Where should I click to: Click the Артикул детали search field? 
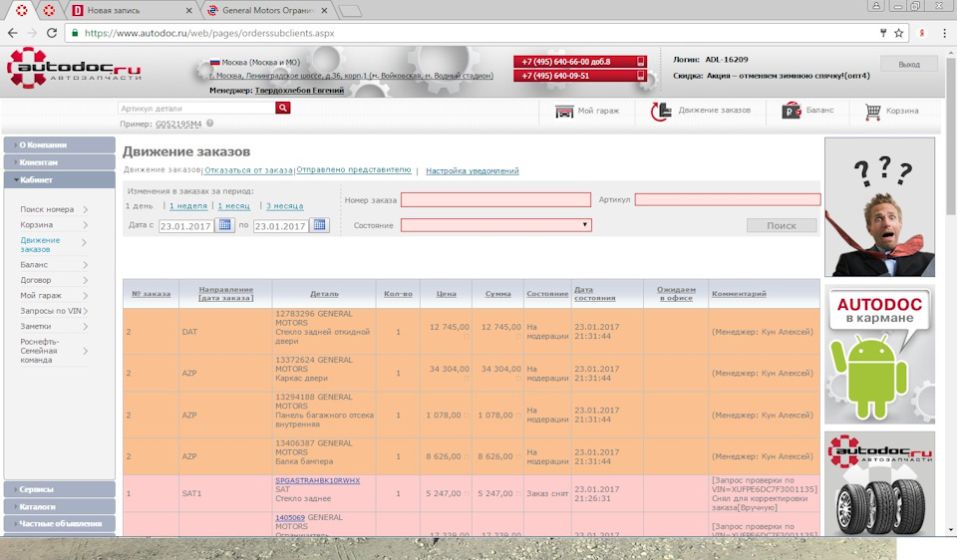pos(196,108)
